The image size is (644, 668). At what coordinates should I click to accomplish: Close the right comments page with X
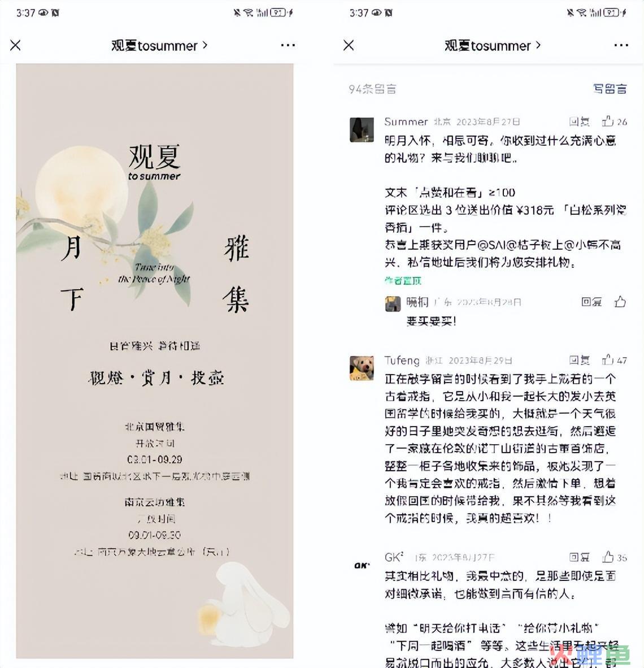point(349,45)
